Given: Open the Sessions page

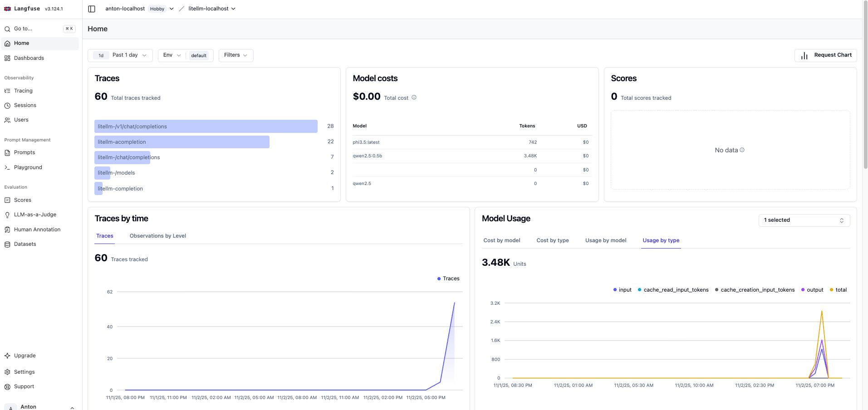Looking at the screenshot, I should [x=25, y=105].
